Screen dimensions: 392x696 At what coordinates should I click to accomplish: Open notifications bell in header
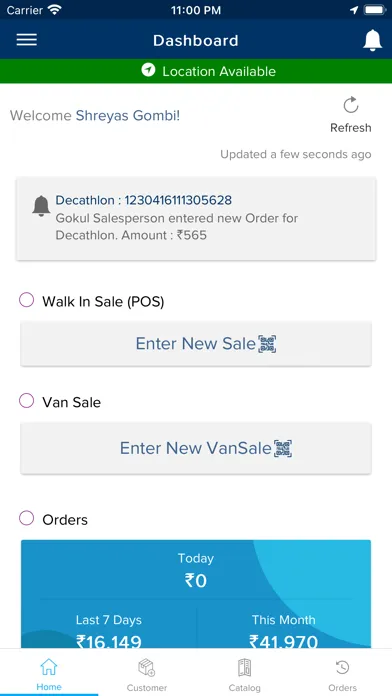point(372,40)
